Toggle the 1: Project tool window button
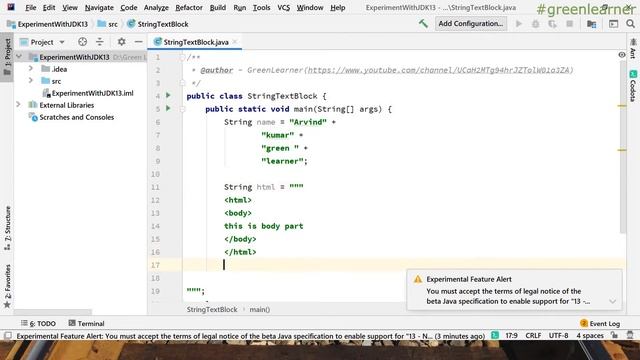Image resolution: width=640 pixels, height=360 pixels. tap(7, 57)
